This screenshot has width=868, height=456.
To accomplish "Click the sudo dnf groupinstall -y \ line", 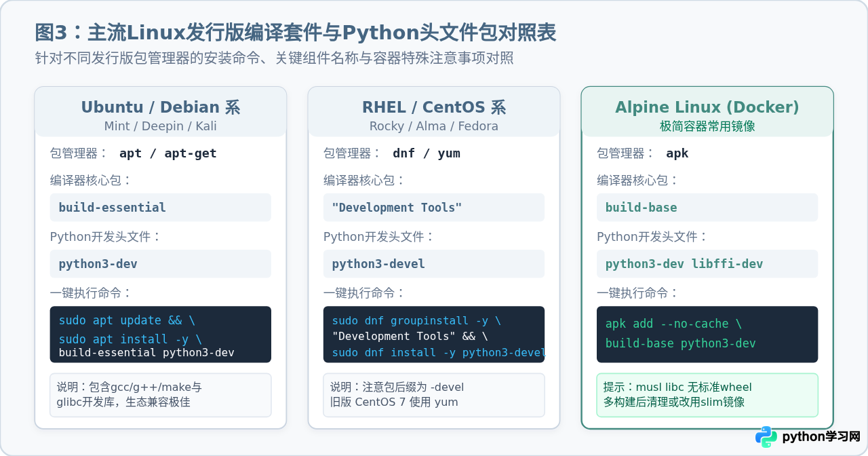I will (x=416, y=320).
